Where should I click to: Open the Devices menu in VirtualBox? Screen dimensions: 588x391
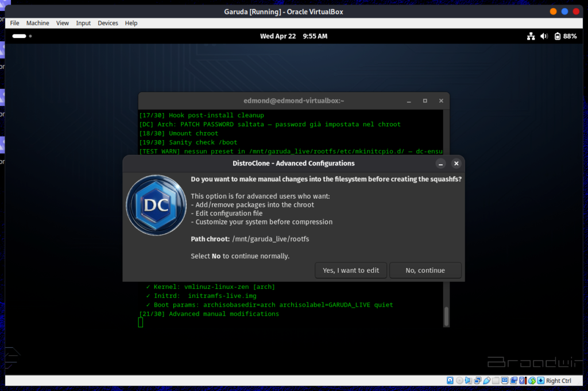click(x=107, y=23)
